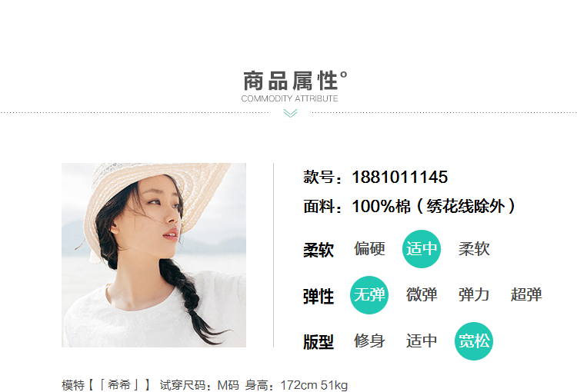Select the 偏硬 softness option

click(x=369, y=249)
